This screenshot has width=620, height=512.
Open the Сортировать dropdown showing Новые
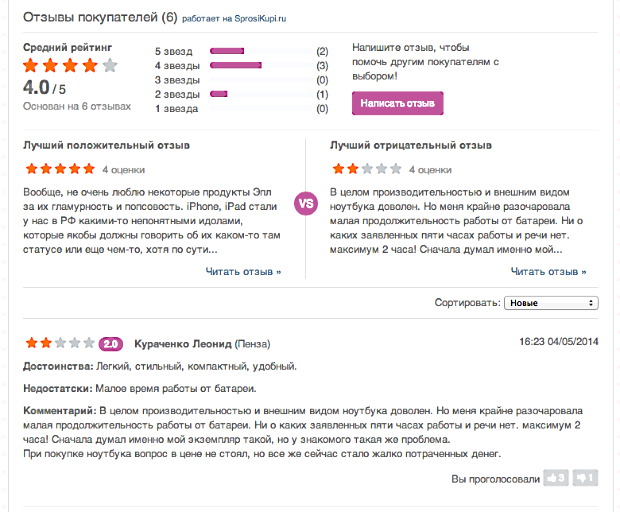pyautogui.click(x=551, y=303)
